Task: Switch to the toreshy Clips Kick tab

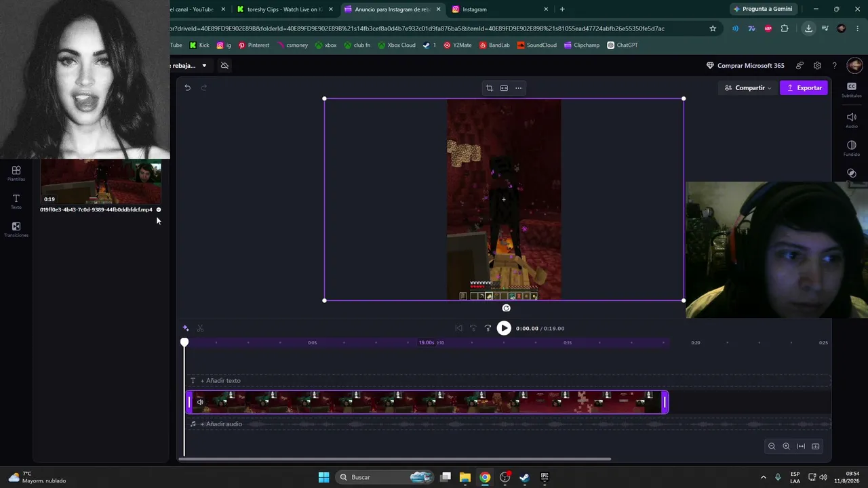Action: [285, 9]
